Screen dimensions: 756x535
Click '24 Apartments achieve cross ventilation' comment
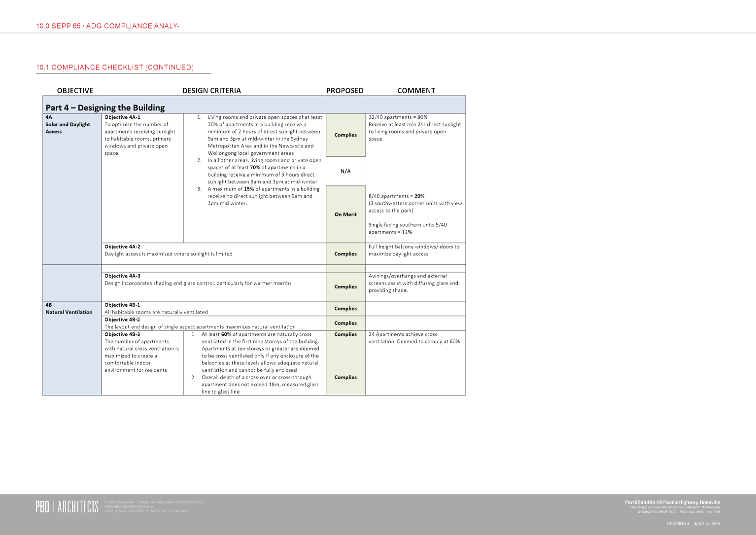tap(414, 338)
